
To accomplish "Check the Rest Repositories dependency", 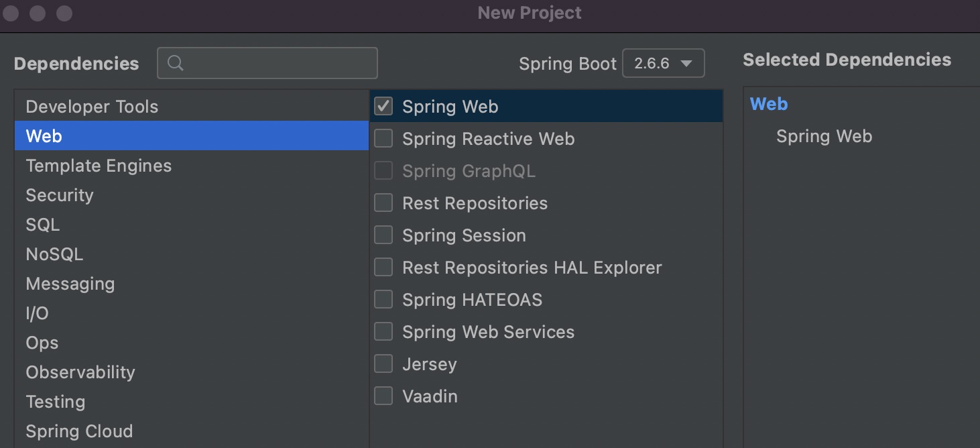I will [x=383, y=203].
